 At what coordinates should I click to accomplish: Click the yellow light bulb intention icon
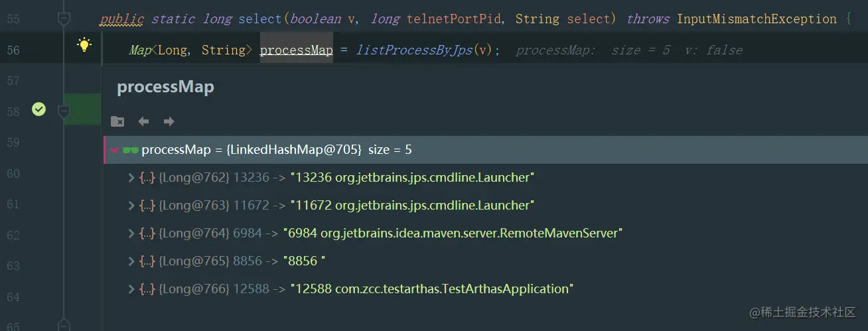84,45
